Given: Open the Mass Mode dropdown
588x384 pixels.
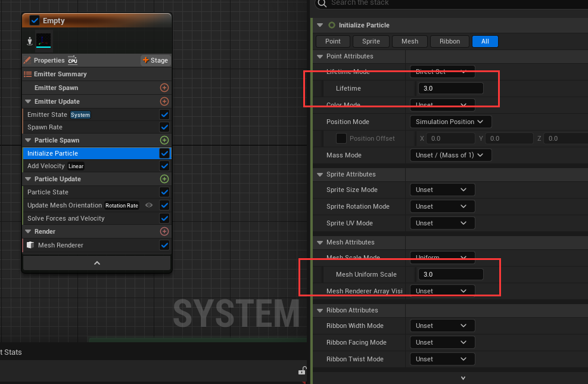Looking at the screenshot, I should point(450,155).
